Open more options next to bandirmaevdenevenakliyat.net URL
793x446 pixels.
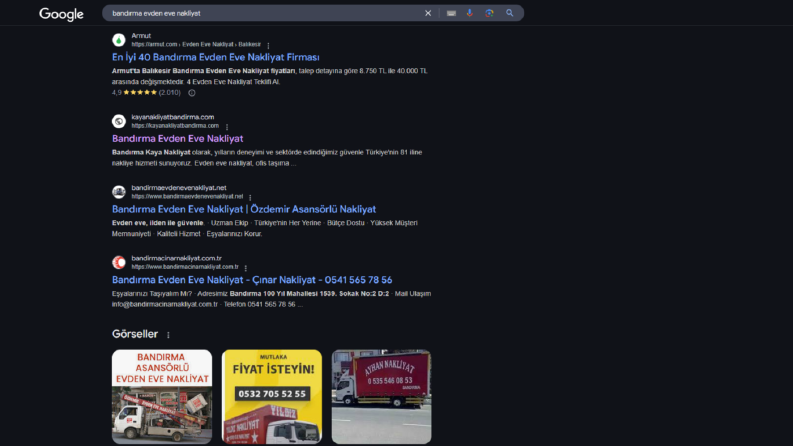click(250, 197)
